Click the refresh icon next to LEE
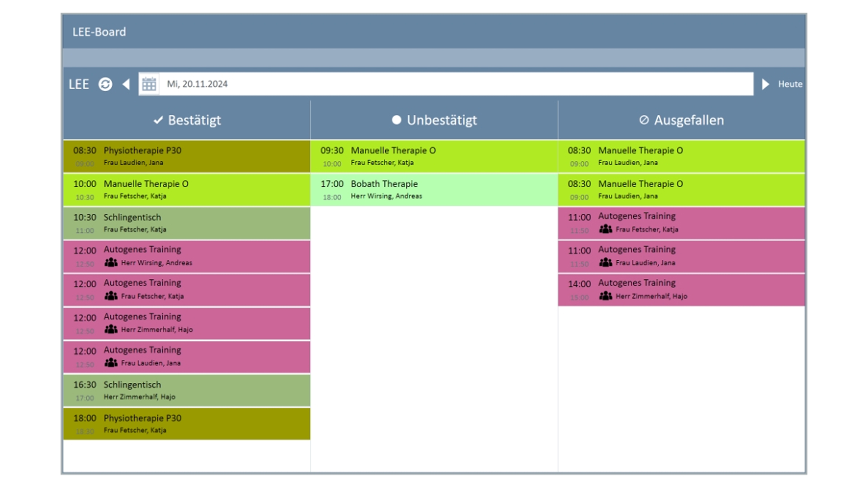 105,84
